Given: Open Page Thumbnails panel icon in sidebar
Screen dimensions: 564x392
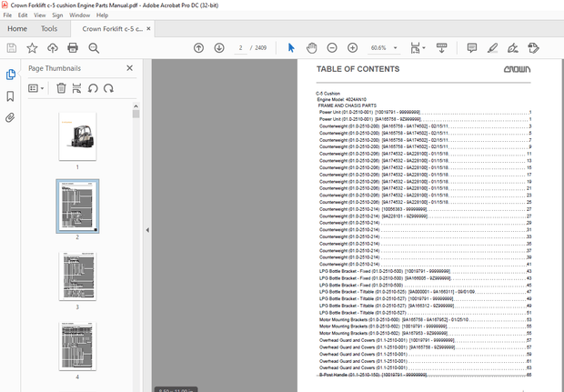Looking at the screenshot, I should [10, 75].
